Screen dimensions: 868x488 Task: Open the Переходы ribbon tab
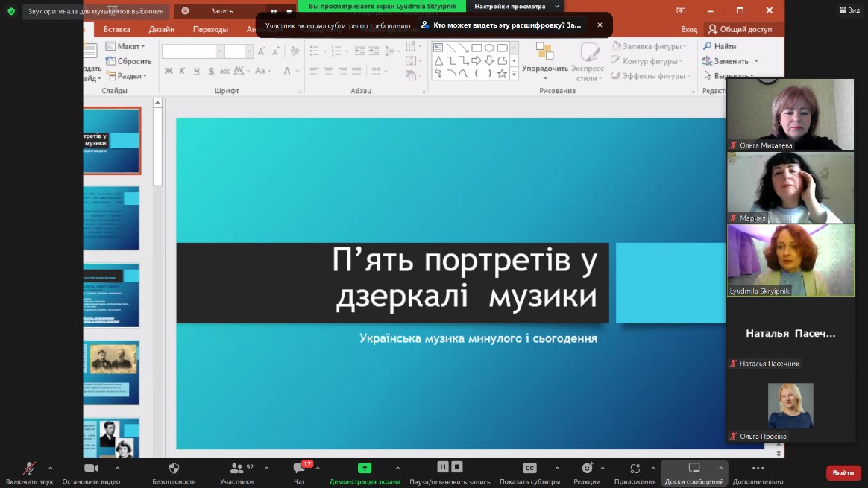point(210,29)
